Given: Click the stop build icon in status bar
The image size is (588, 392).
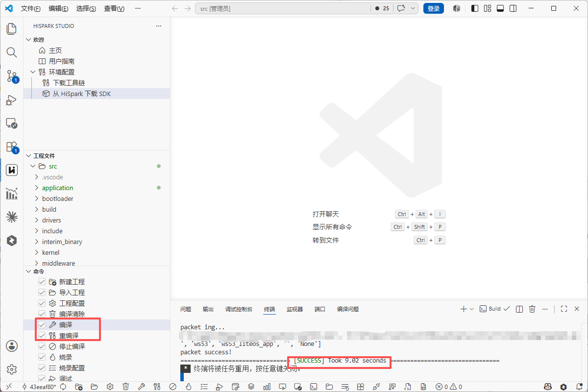Looking at the screenshot, I should click(x=172, y=387).
